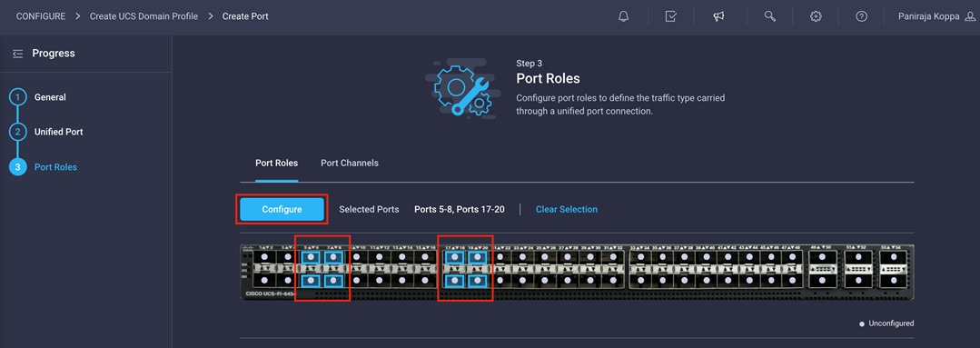Select port 9 on the chassis
The height and width of the screenshot is (348, 980).
coord(357,257)
